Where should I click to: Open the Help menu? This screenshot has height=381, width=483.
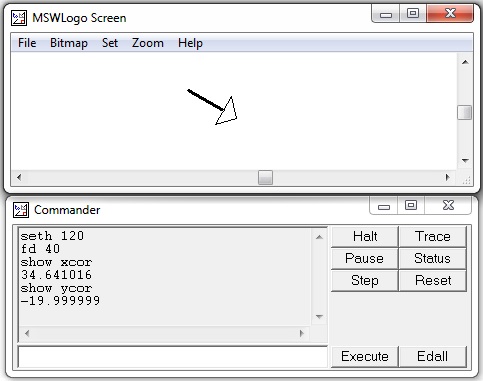[190, 43]
